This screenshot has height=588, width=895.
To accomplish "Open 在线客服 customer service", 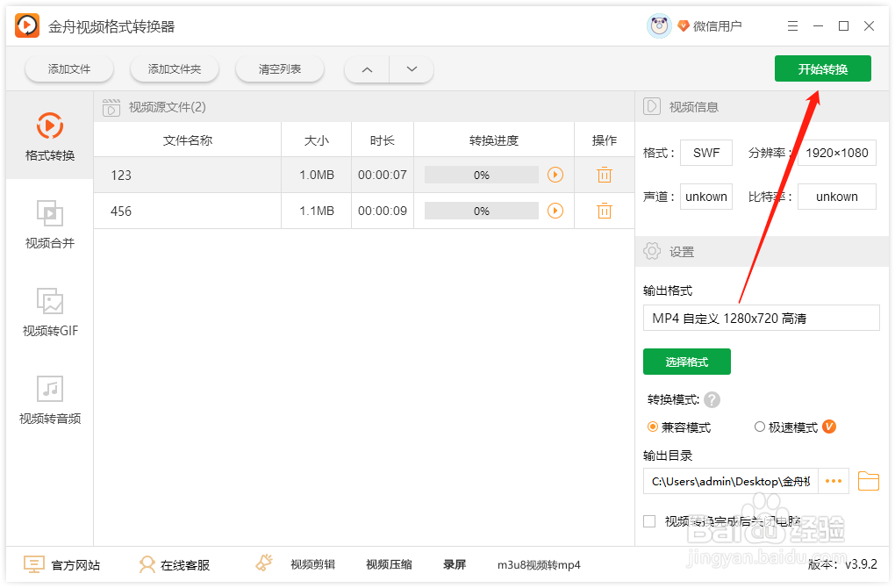I will [173, 564].
